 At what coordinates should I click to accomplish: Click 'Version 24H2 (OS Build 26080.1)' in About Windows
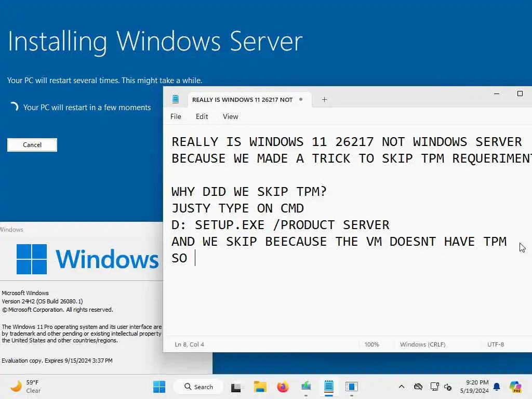coord(42,301)
